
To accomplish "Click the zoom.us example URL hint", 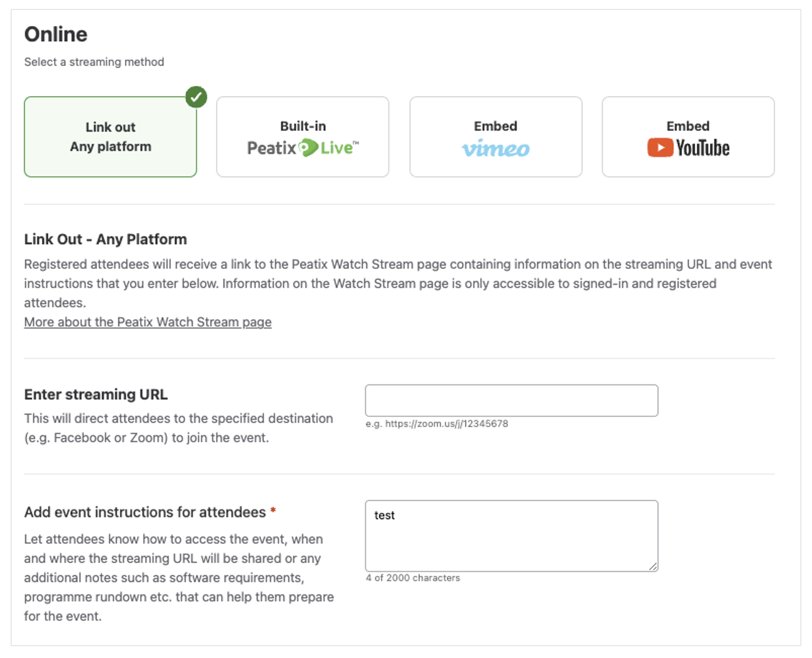I will [437, 423].
